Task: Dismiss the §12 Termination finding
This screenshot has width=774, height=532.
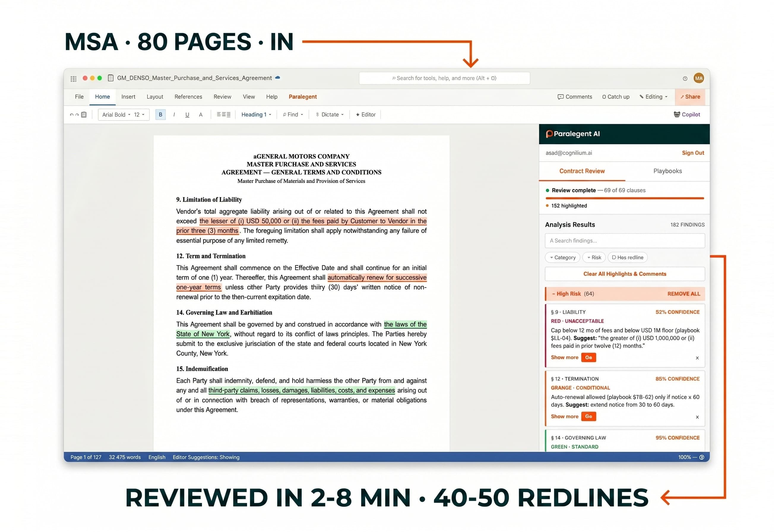Action: tap(697, 417)
